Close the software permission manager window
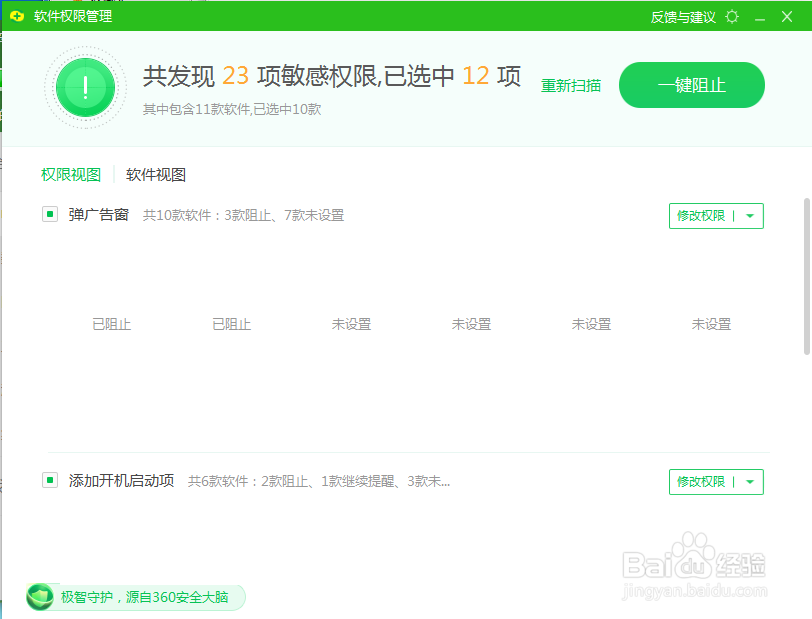812x619 pixels. 787,17
